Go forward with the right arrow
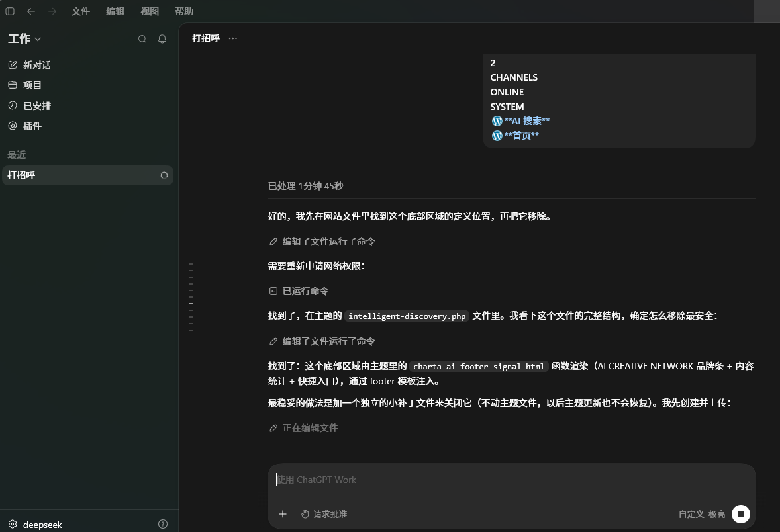 click(52, 11)
